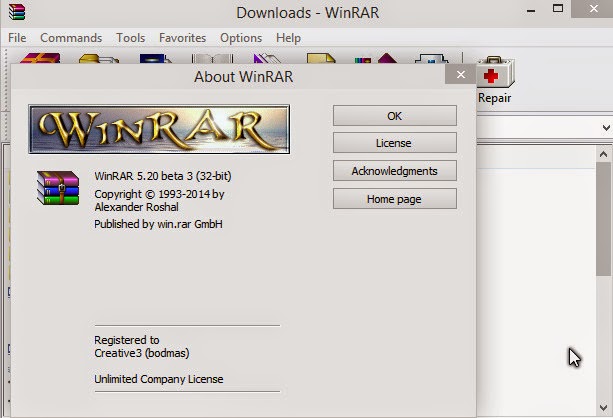Visit the Home page button

[394, 199]
